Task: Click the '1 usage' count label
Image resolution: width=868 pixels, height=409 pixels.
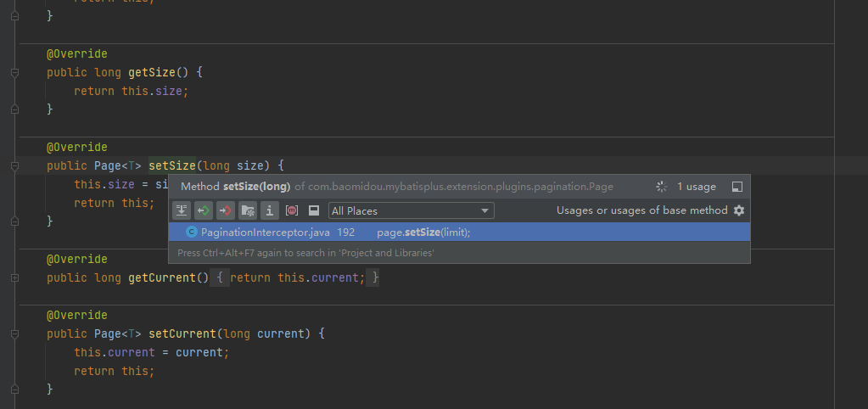Action: coord(697,187)
